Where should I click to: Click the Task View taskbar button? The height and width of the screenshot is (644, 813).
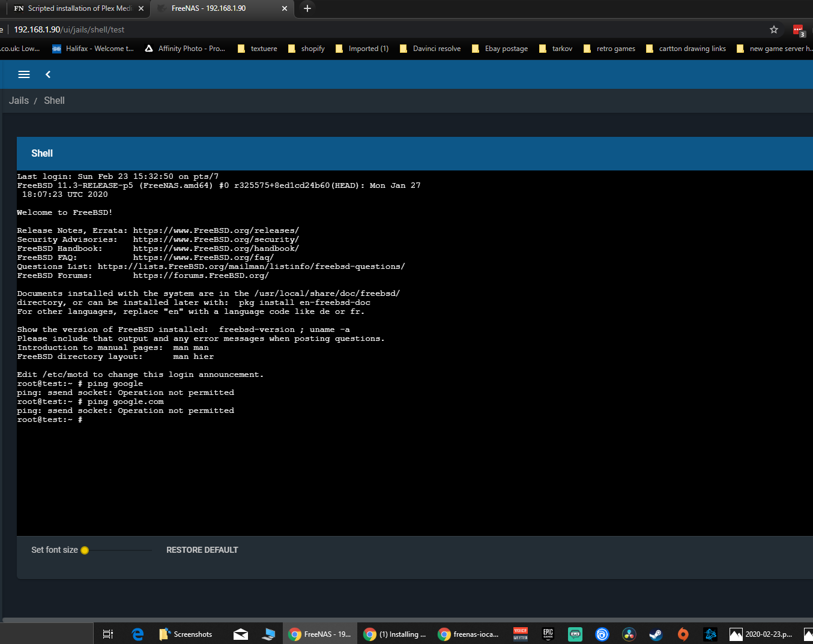pos(108,634)
